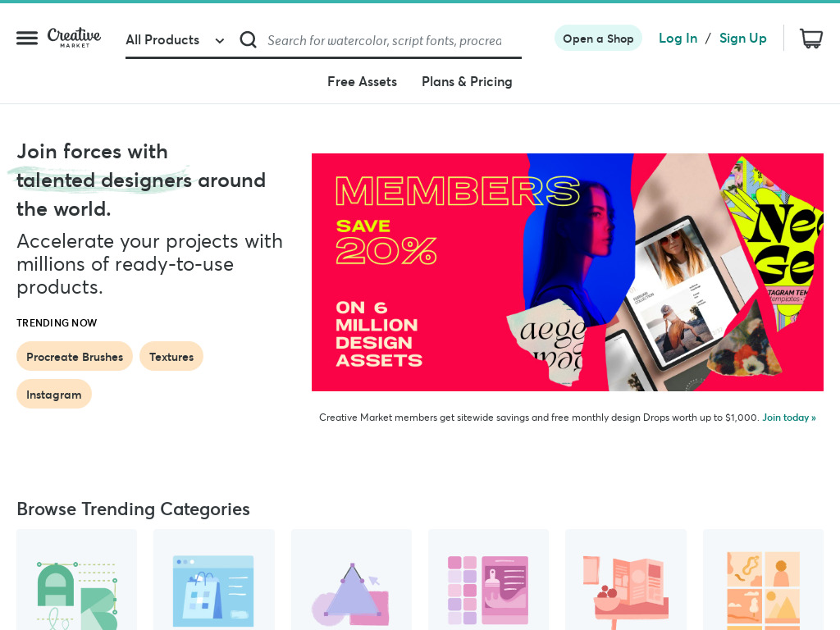Image resolution: width=840 pixels, height=630 pixels.
Task: Open Plans & Pricing
Action: 467,81
